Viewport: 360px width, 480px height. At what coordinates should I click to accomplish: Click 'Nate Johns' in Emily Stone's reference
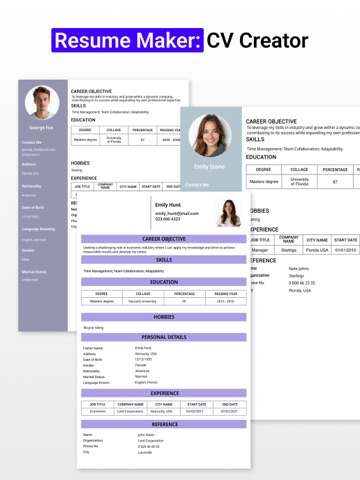tap(299, 269)
